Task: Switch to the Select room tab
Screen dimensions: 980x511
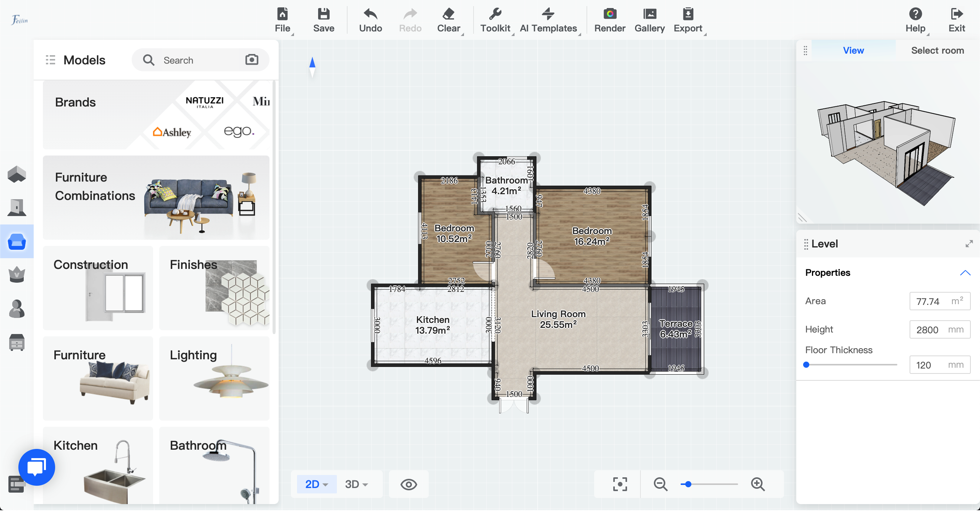Action: [x=937, y=51]
